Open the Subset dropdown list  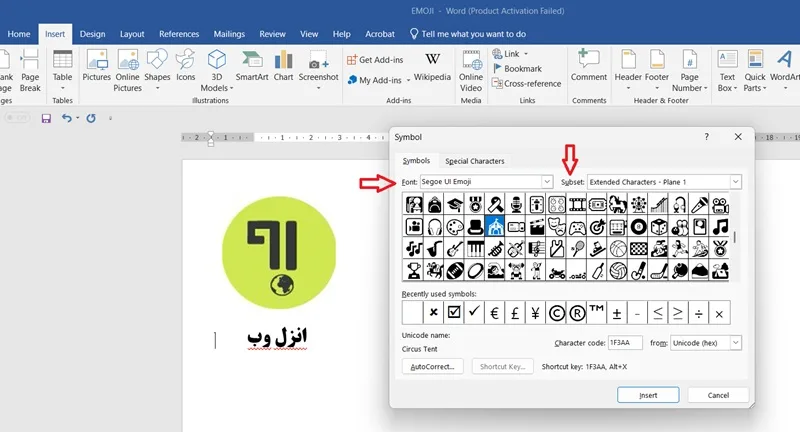point(735,182)
